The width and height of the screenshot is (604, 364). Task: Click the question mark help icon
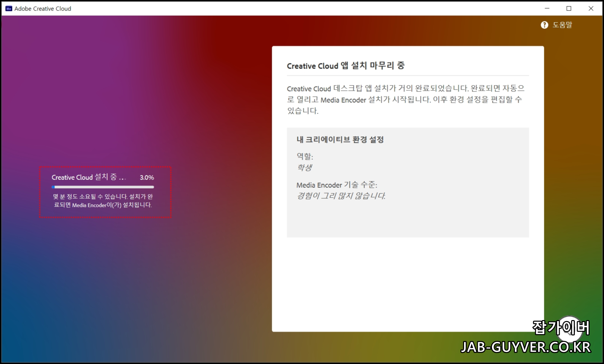(x=544, y=25)
